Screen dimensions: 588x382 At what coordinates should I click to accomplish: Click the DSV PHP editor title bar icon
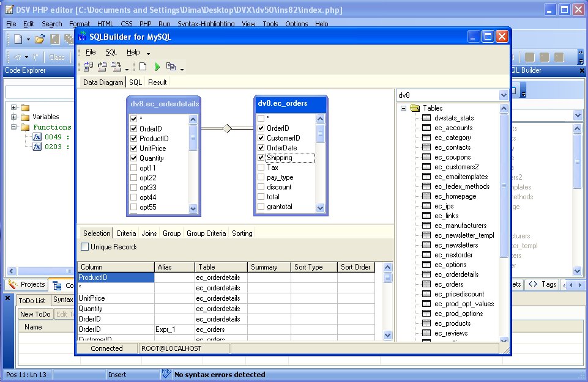[x=9, y=9]
